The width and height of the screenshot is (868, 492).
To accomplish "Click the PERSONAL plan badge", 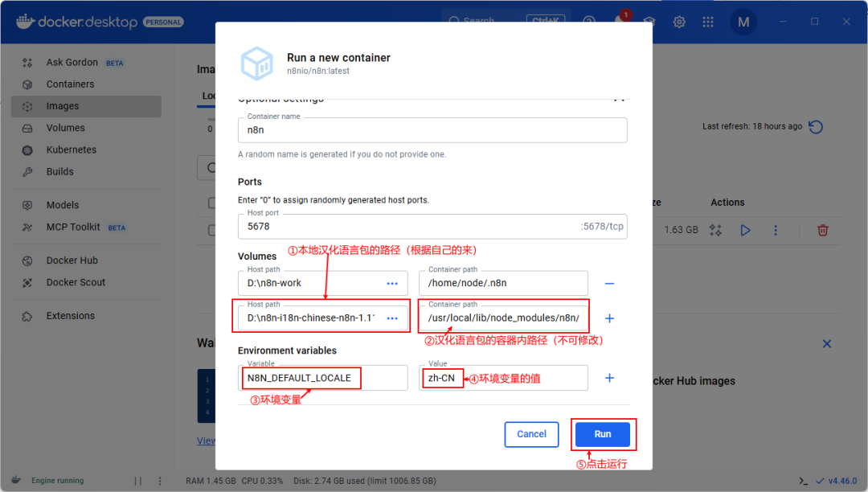I will click(x=163, y=23).
